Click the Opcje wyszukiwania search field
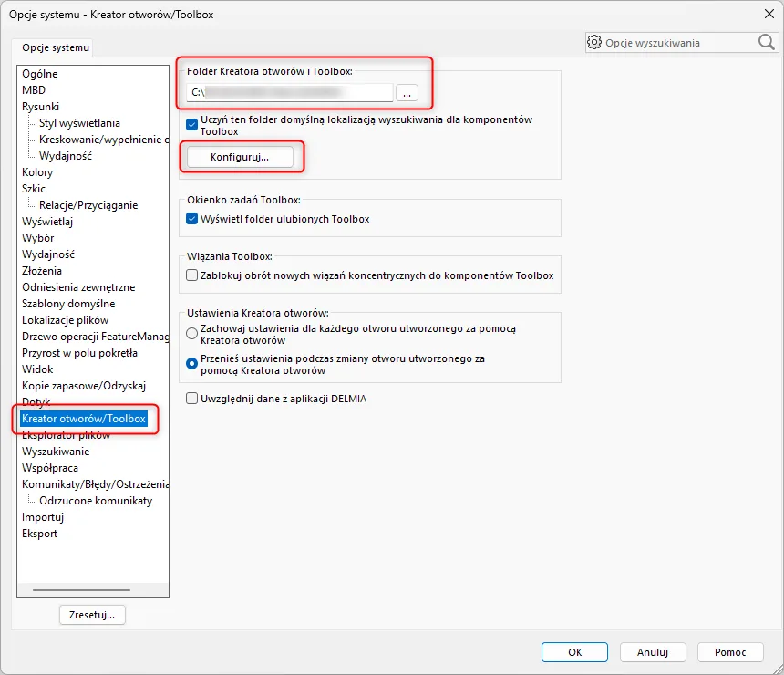Screen dimensions: 784x675 coord(680,43)
